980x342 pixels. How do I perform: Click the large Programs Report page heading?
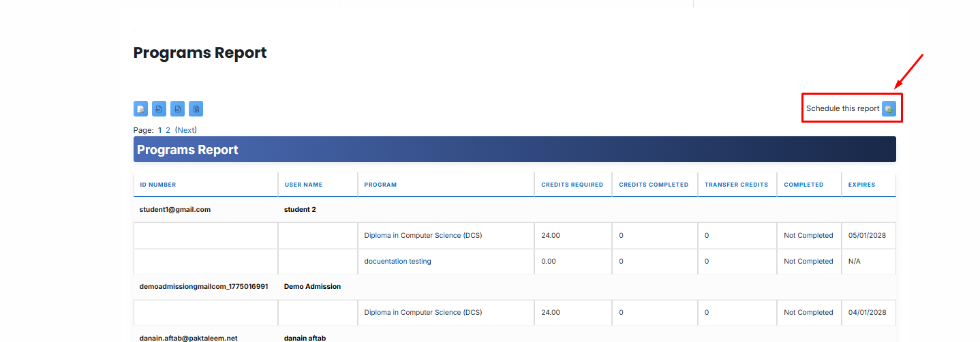(x=200, y=53)
